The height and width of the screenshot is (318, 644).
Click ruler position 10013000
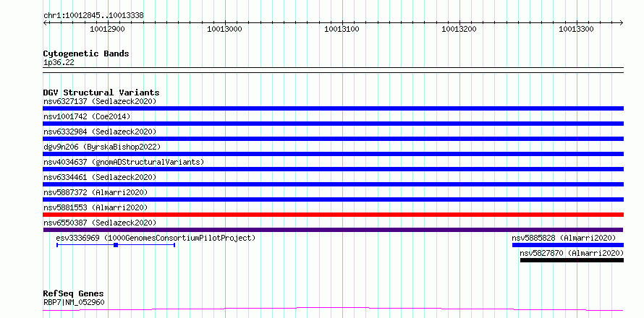224,29
